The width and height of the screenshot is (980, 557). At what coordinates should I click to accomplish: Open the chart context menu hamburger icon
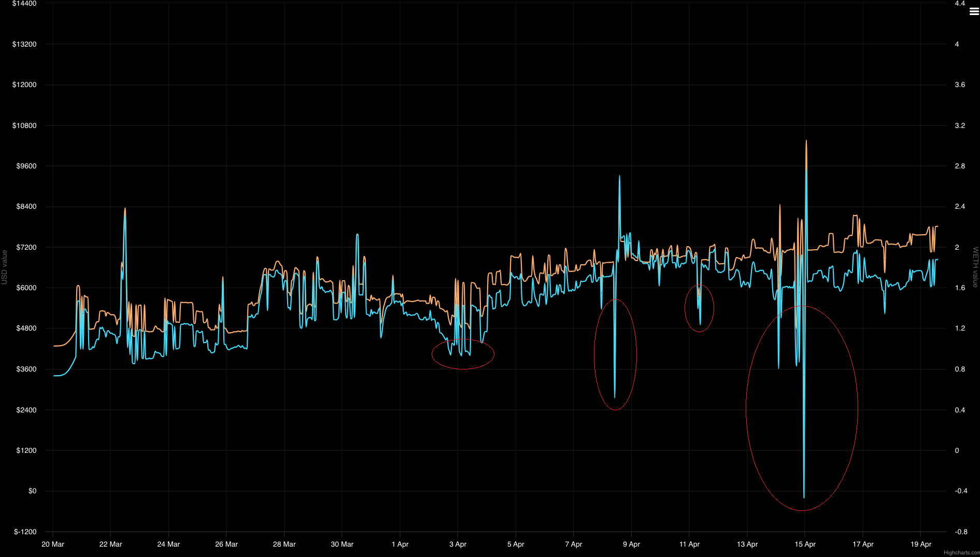[x=974, y=11]
